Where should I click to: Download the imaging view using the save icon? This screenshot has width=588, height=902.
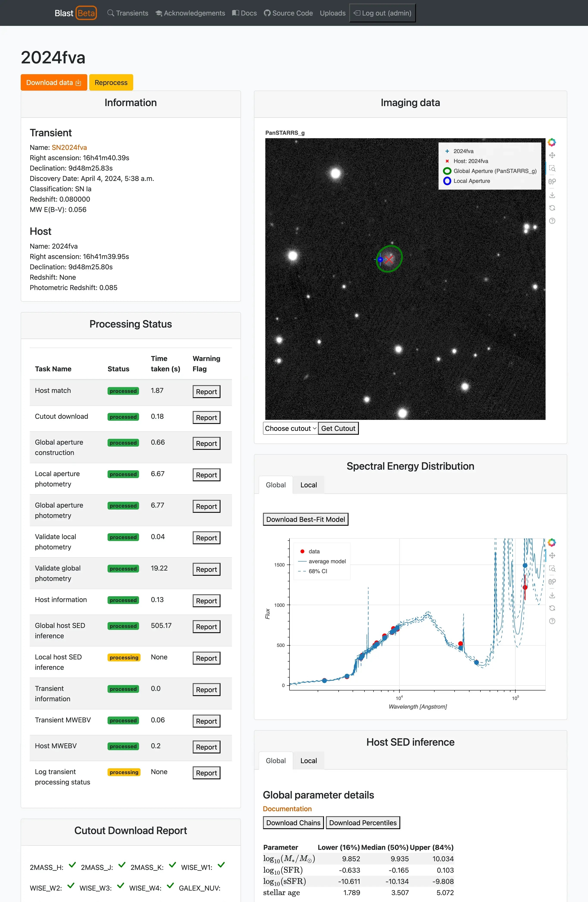point(552,195)
